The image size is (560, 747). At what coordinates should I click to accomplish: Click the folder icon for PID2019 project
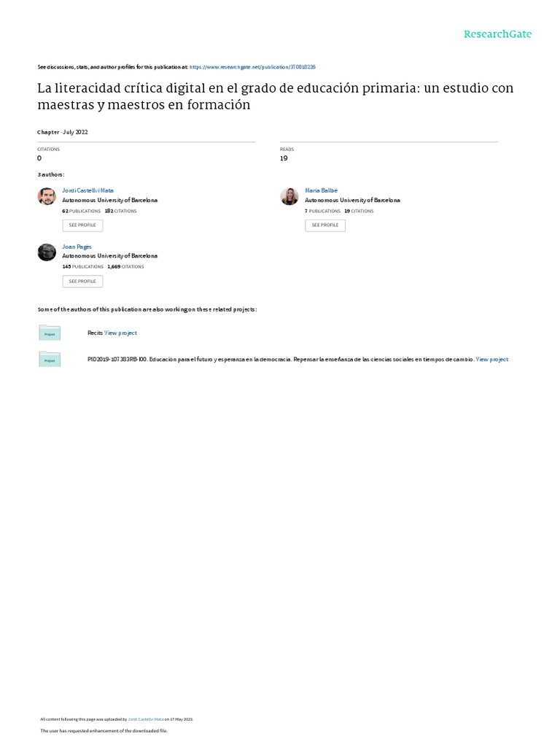tap(50, 359)
